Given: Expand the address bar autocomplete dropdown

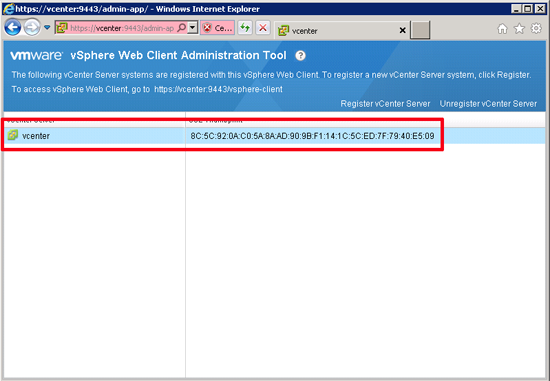Looking at the screenshot, I should [193, 27].
